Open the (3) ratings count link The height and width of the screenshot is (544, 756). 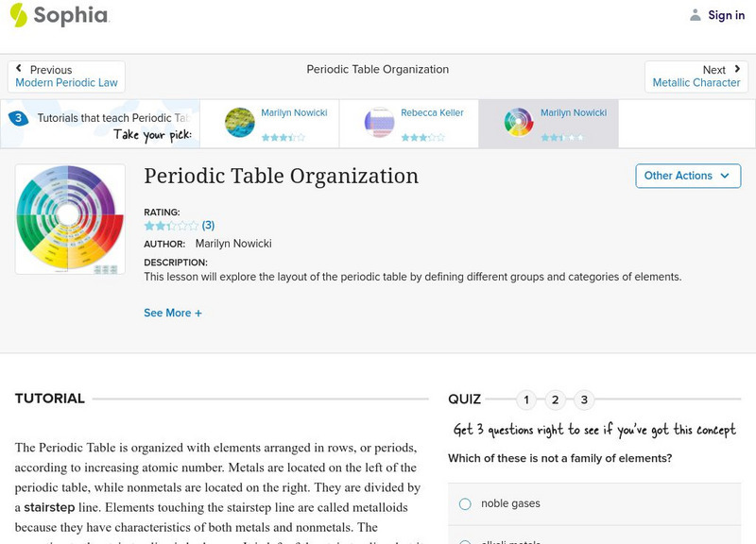point(209,226)
